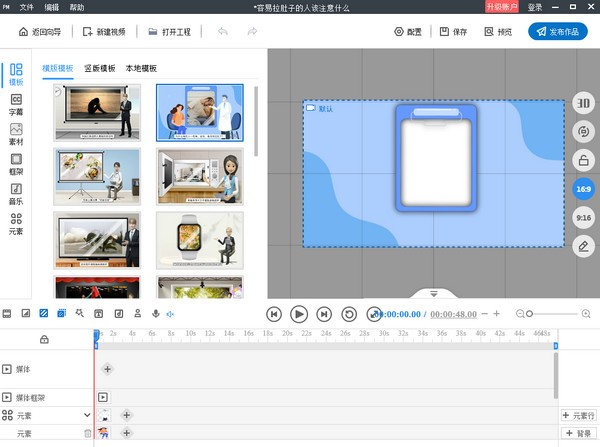The height and width of the screenshot is (447, 600).
Task: Toggle the canvas lock button
Action: [x=584, y=160]
